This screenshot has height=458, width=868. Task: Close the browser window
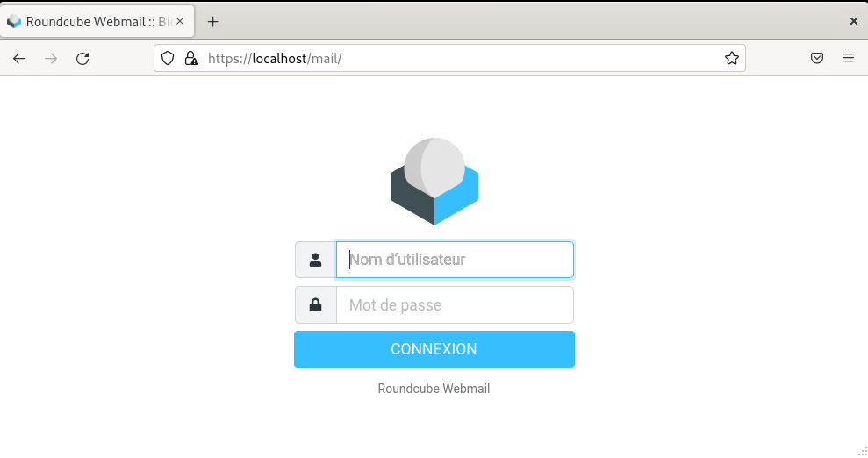(x=854, y=21)
